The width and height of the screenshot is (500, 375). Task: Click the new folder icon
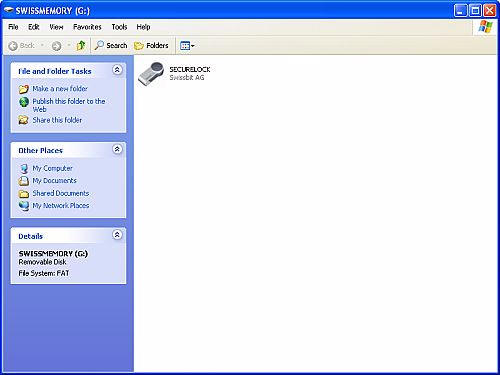pyautogui.click(x=24, y=89)
